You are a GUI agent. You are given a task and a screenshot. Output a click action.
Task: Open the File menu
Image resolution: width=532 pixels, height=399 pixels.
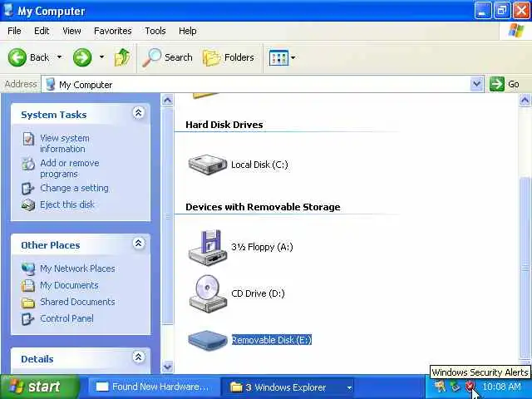(14, 31)
